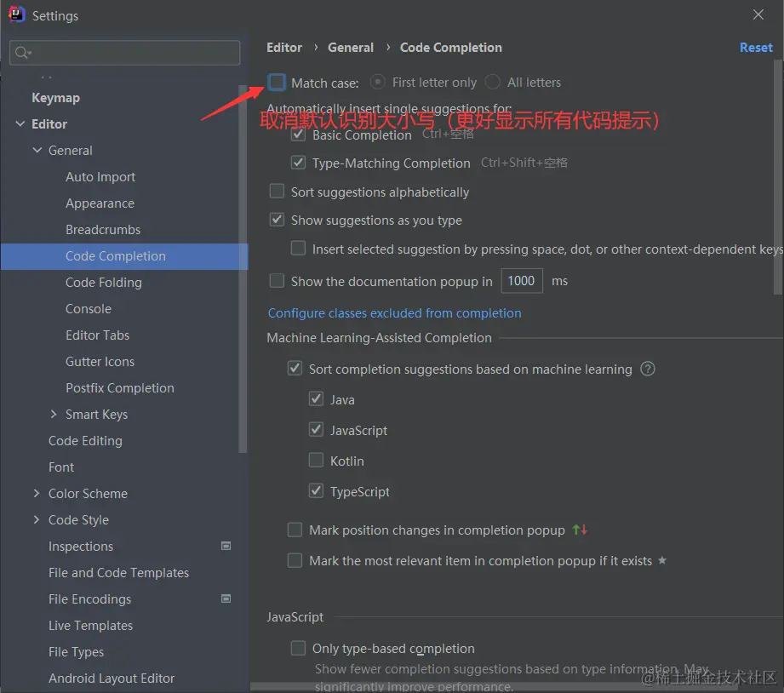
Task: Click the documentation popup delay field
Action: click(522, 281)
